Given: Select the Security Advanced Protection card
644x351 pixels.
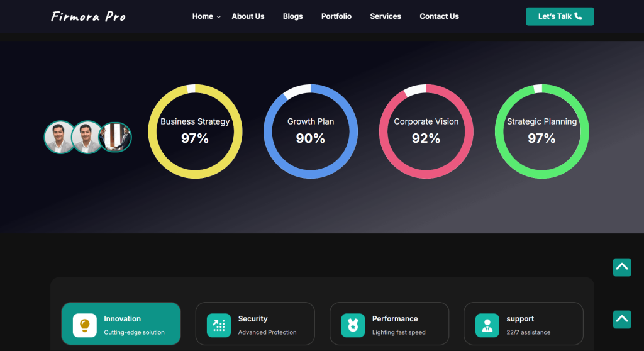Looking at the screenshot, I should pyautogui.click(x=255, y=324).
